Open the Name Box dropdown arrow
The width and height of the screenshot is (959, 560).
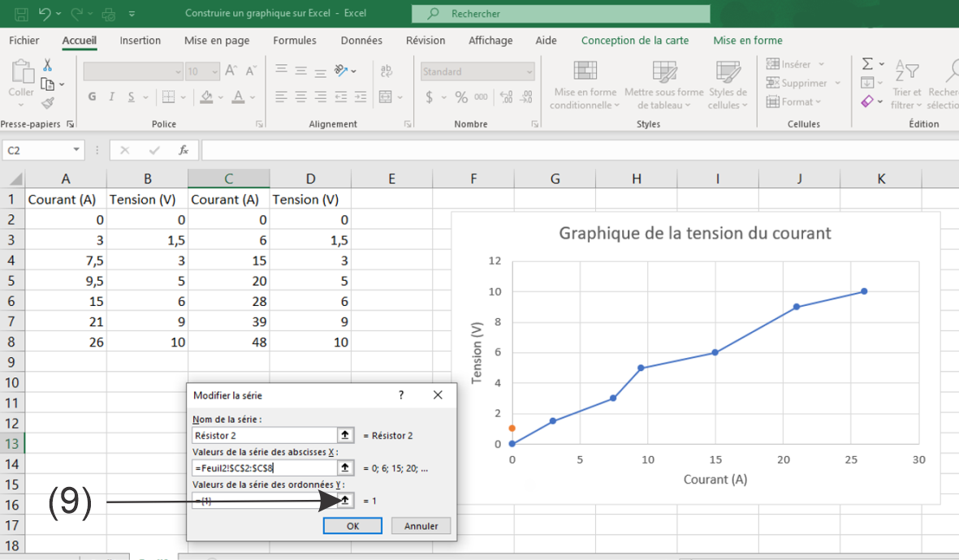[x=76, y=150]
